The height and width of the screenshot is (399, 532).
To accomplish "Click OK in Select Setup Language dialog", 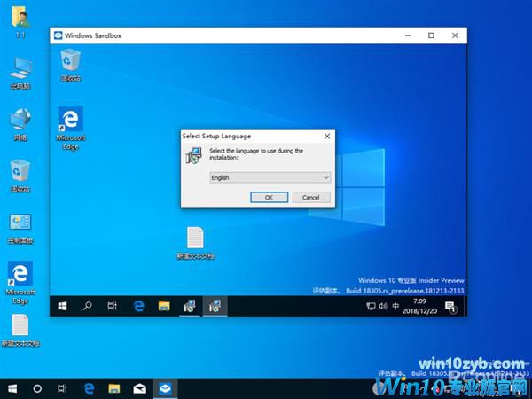I will (x=269, y=197).
